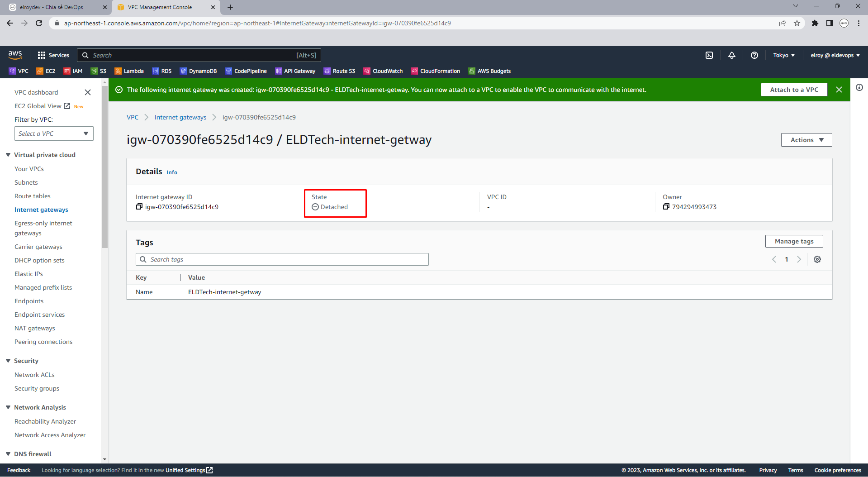Copy the internet gateway ID
The image size is (868, 477).
tap(139, 207)
